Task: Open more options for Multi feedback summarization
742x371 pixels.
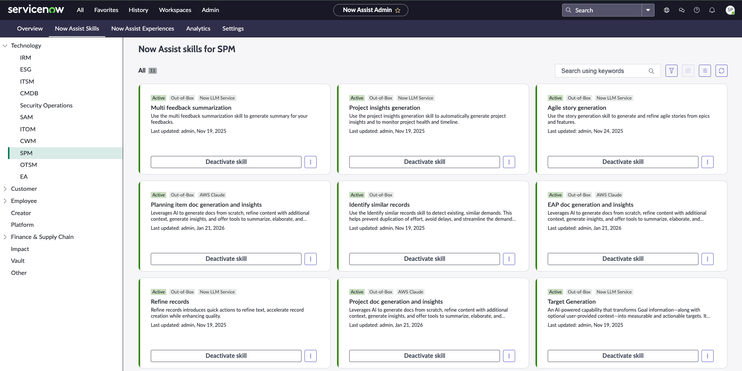Action: pyautogui.click(x=310, y=162)
